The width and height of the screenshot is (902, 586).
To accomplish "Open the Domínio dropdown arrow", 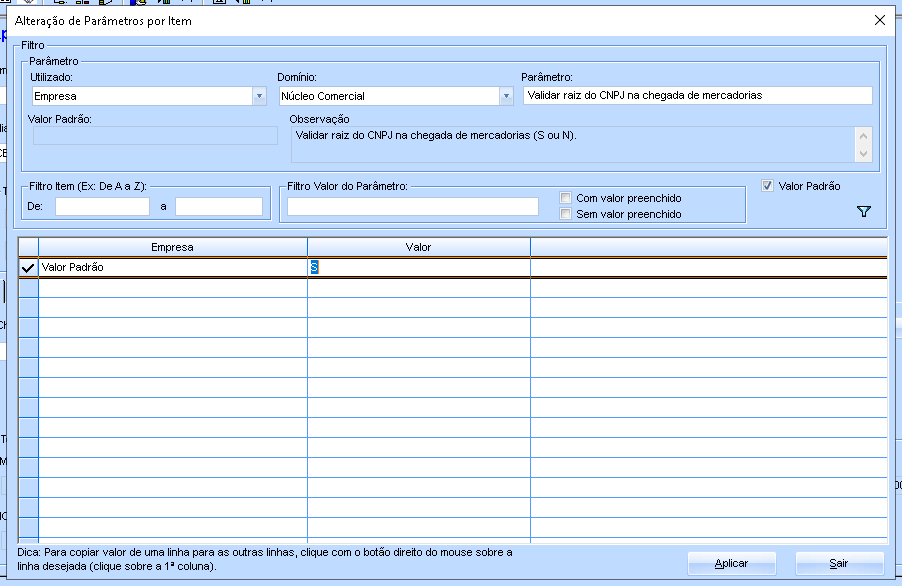I will 506,96.
